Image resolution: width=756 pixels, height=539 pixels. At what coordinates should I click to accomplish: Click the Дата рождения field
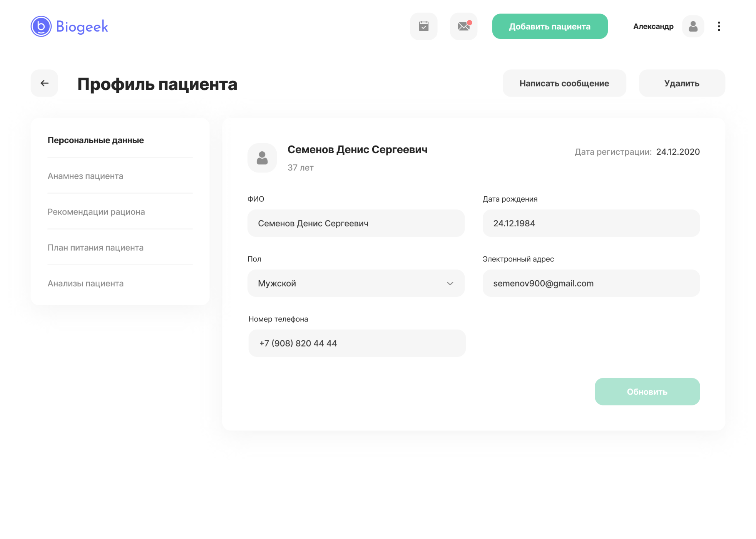coord(591,223)
